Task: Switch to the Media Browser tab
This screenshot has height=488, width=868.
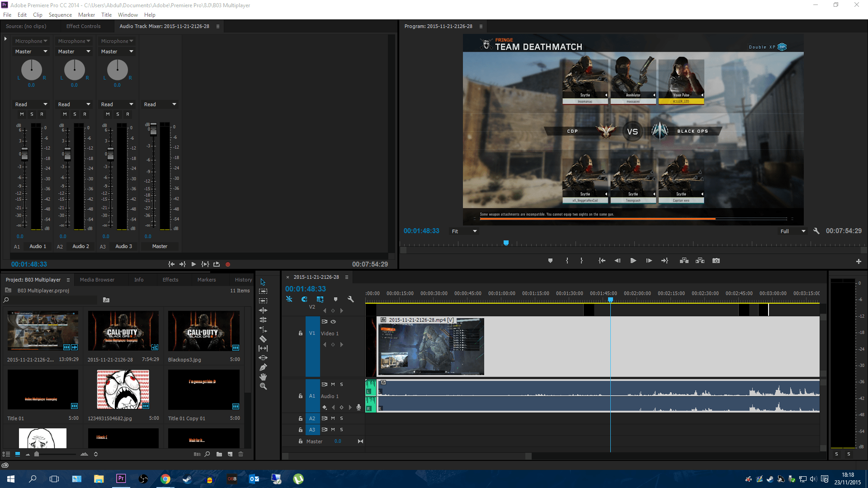Action: click(97, 279)
